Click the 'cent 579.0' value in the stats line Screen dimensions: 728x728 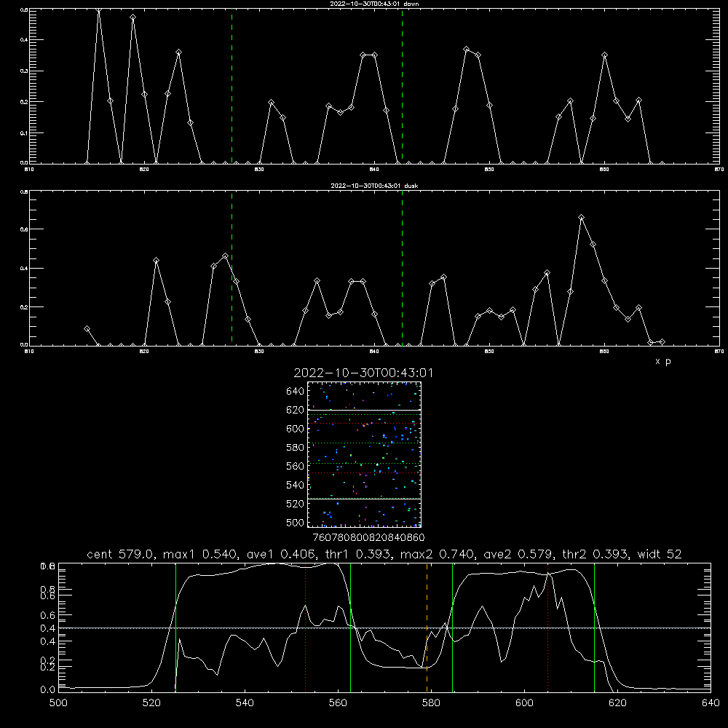pyautogui.click(x=121, y=554)
